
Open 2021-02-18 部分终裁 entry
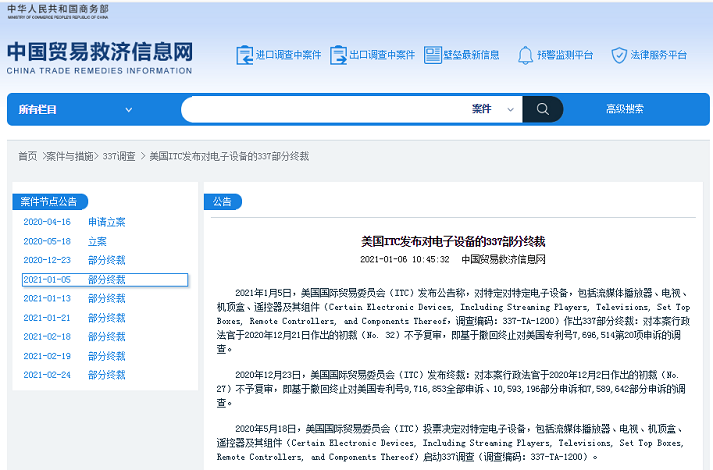(x=75, y=336)
